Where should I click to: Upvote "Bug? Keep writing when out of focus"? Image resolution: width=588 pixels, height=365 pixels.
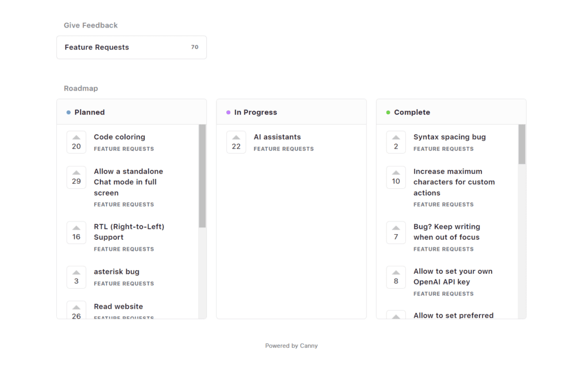point(396,232)
